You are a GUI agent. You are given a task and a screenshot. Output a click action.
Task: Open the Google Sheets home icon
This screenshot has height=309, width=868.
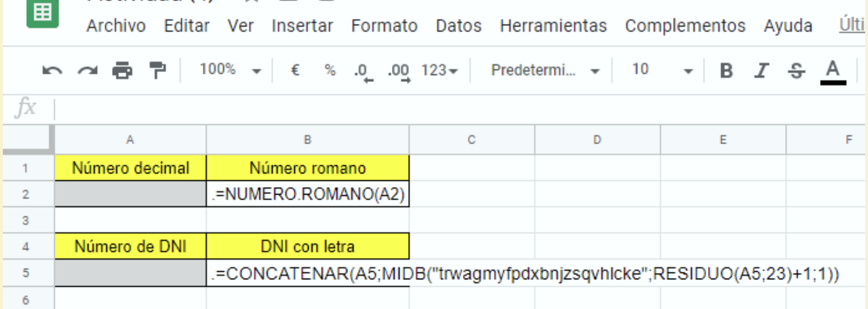point(41,14)
